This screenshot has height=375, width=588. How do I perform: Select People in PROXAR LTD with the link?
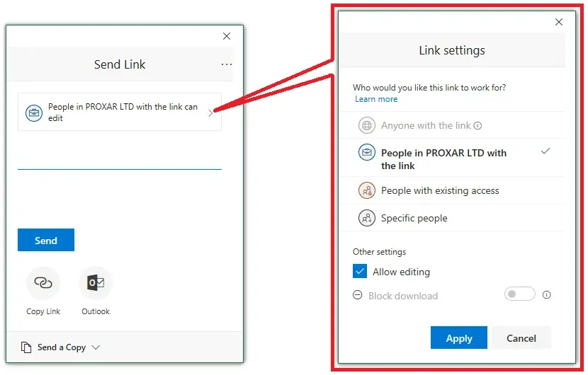click(x=452, y=158)
